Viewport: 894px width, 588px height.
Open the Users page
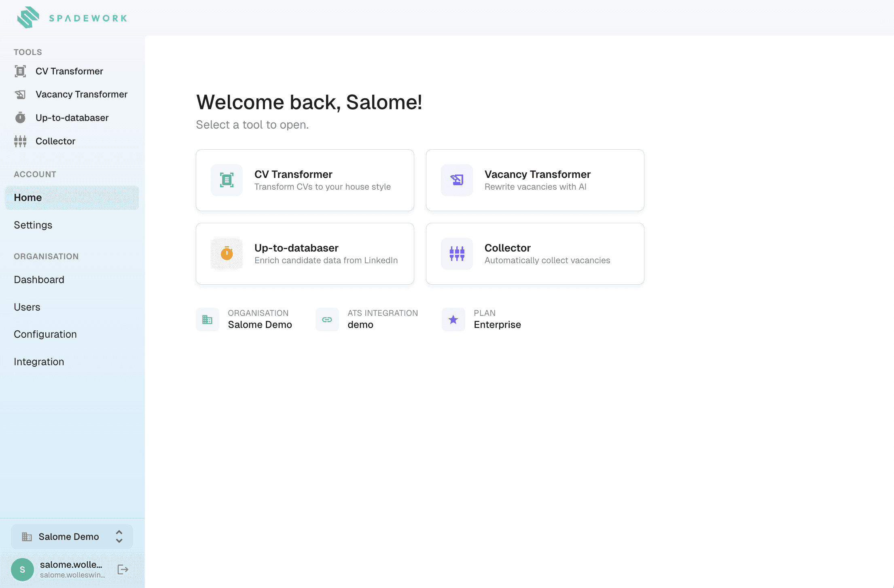tap(27, 307)
